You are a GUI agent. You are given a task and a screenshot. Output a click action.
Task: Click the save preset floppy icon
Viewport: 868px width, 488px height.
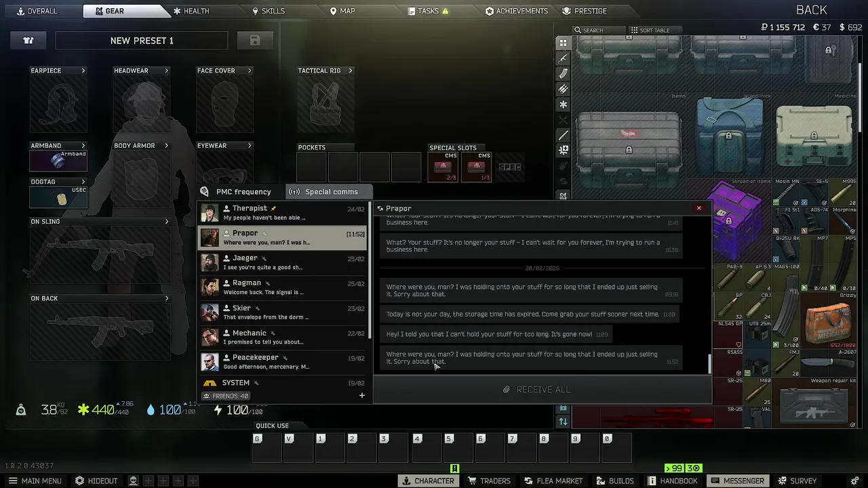click(255, 41)
